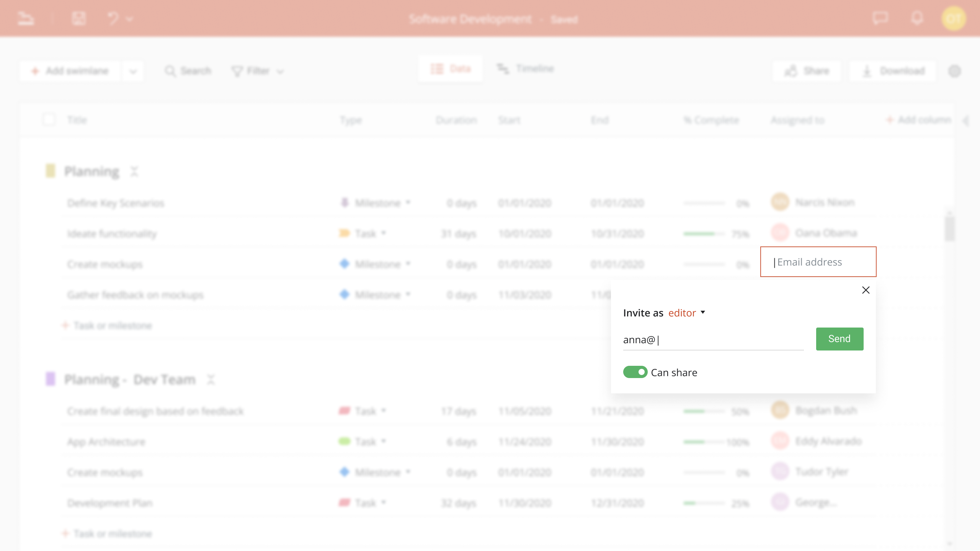Open the 'Invite as editor' dropdown

[x=687, y=313]
